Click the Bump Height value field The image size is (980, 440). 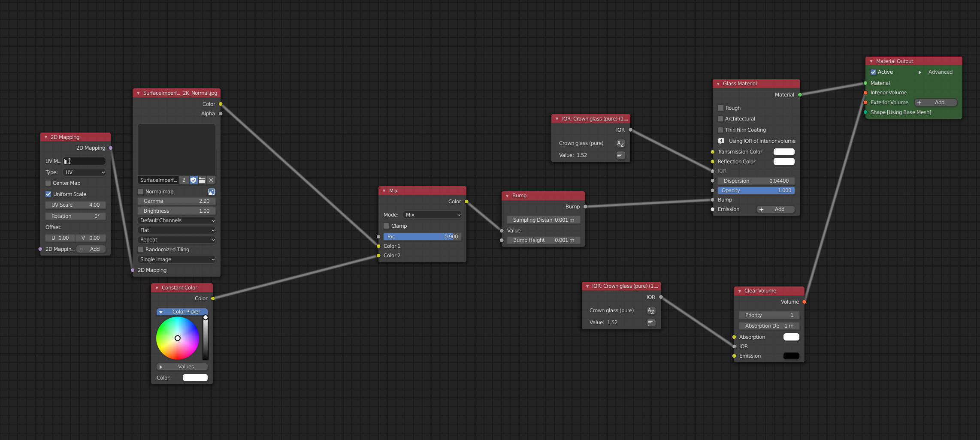[543, 240]
